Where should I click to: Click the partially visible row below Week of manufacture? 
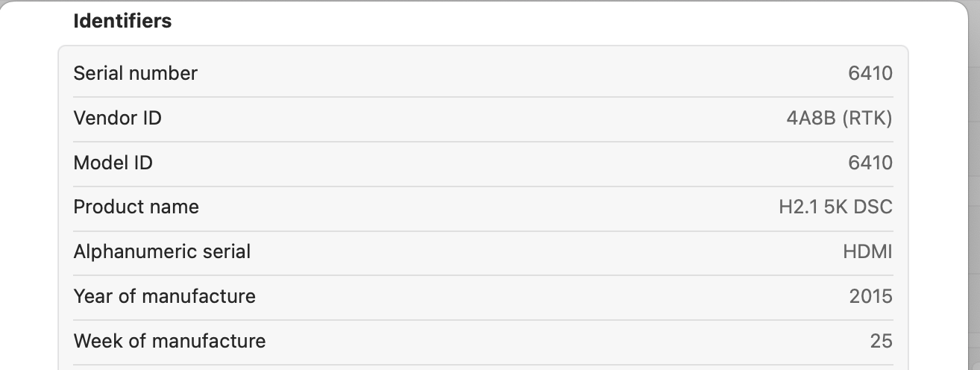(x=483, y=367)
